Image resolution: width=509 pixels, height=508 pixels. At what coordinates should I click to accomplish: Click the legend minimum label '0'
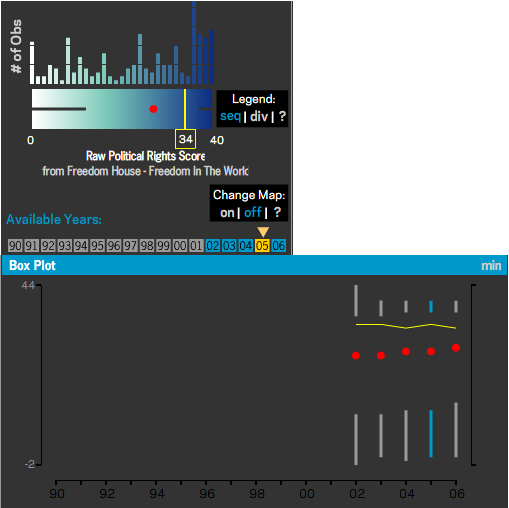30,140
